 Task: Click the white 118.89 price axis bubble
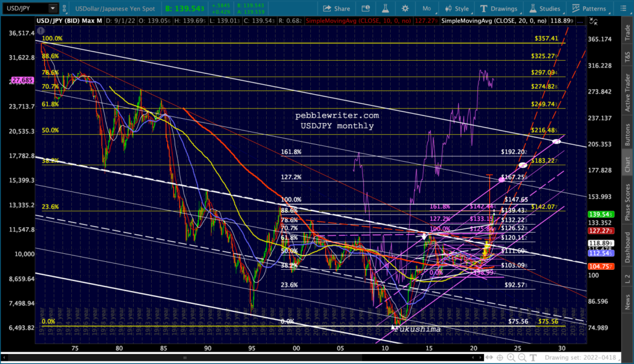coord(601,243)
